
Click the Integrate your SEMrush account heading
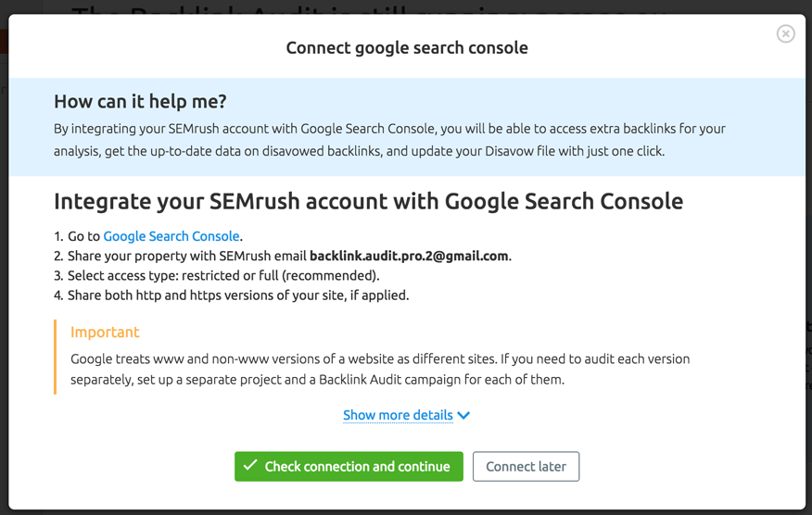coord(368,201)
